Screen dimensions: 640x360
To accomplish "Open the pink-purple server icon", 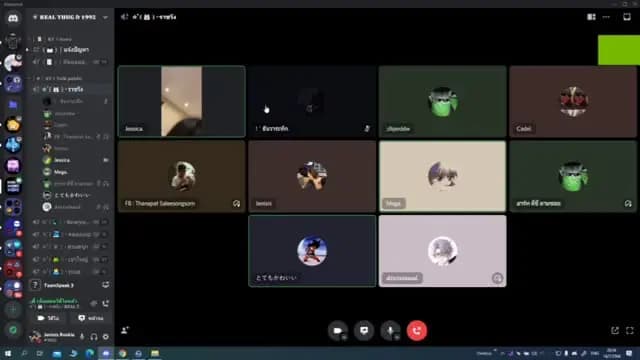I will click(x=13, y=165).
